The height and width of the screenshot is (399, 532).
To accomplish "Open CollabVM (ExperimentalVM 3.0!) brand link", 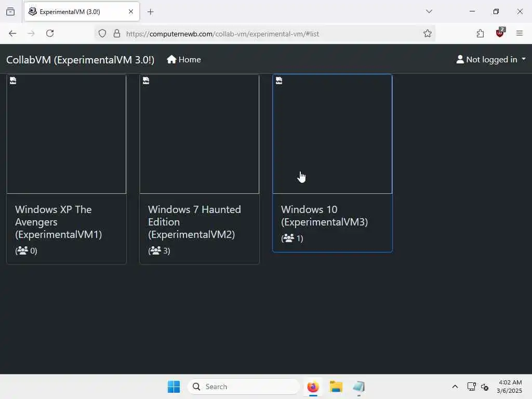I will 81,60.
